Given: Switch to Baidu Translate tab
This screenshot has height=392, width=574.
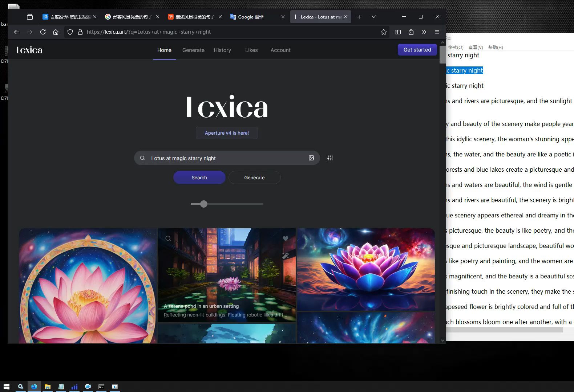Looking at the screenshot, I should coord(70,17).
